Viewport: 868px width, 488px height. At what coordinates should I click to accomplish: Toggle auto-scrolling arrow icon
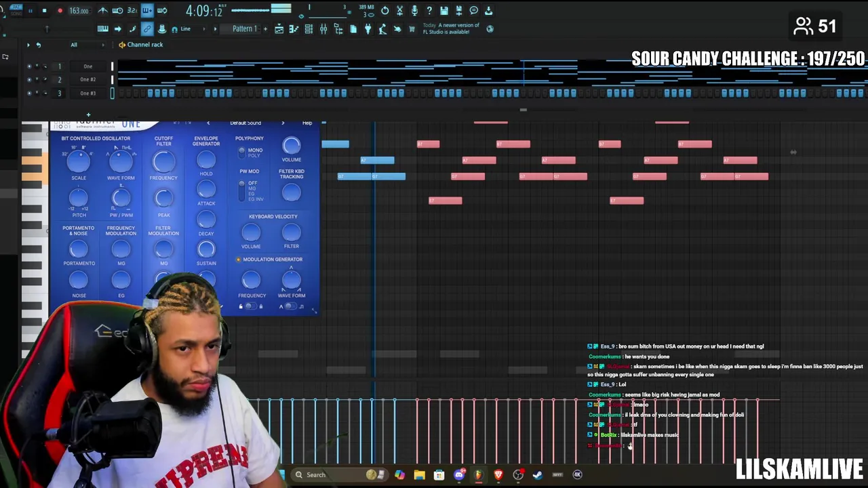pyautogui.click(x=117, y=28)
